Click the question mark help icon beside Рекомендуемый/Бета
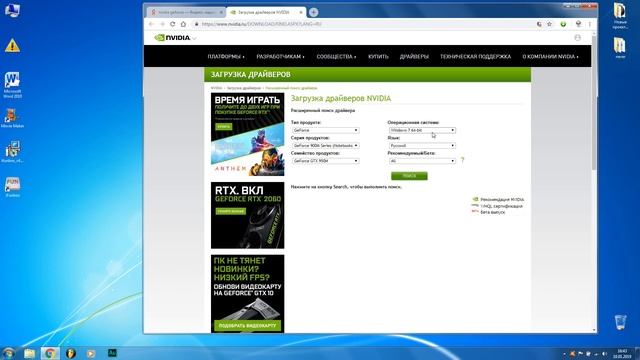Image resolution: width=640 pixels, height=360 pixels. (462, 160)
